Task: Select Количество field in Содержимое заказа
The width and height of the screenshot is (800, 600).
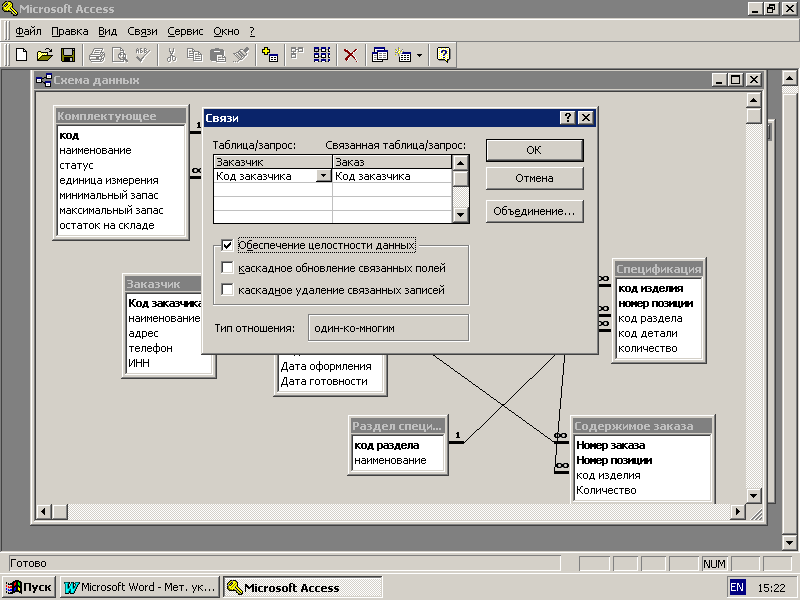Action: 606,490
